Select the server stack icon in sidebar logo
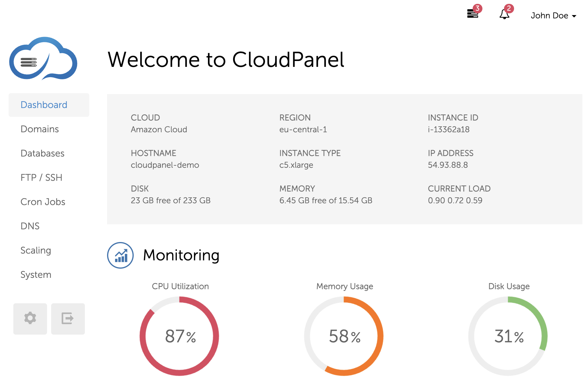 point(28,62)
